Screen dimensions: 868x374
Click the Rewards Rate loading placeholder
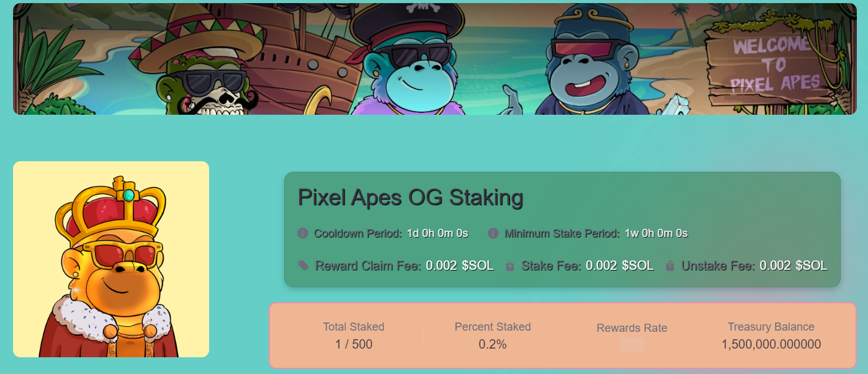pyautogui.click(x=632, y=345)
